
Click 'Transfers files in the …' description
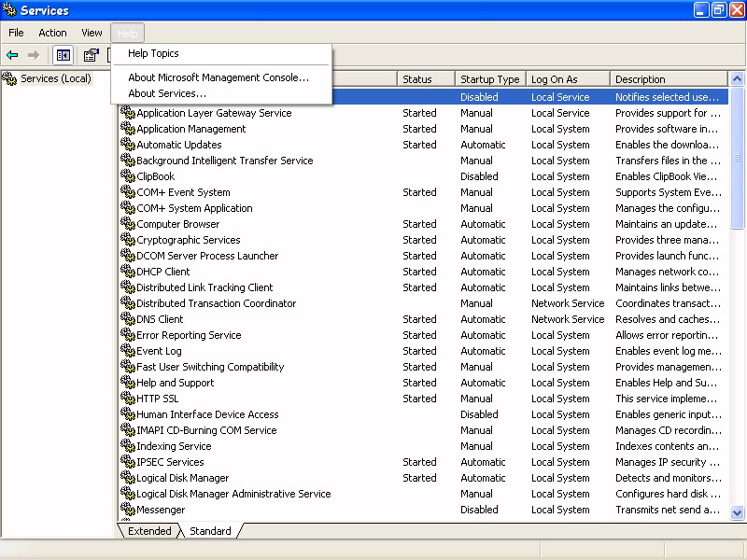coord(668,161)
